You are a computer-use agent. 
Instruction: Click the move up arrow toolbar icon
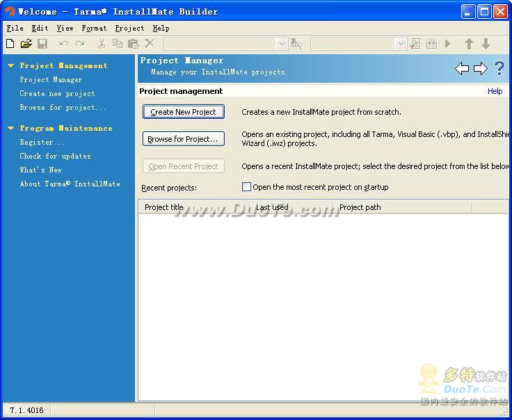(x=469, y=44)
